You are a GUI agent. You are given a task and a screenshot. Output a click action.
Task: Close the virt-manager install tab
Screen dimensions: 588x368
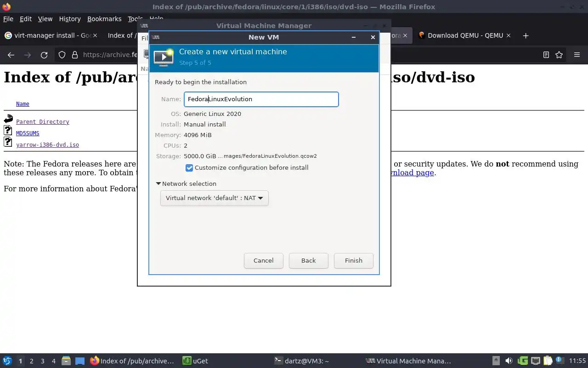pos(95,35)
